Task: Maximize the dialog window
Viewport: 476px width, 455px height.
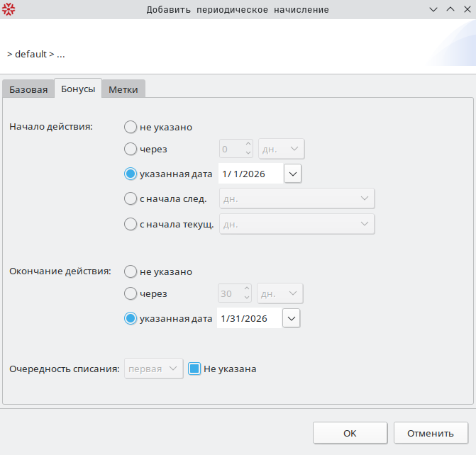Action: (450, 9)
